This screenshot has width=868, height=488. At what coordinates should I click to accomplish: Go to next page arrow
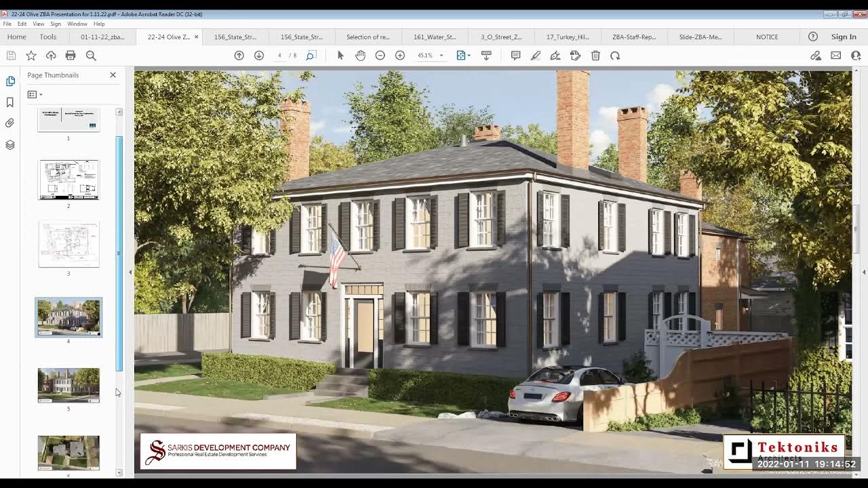[259, 56]
